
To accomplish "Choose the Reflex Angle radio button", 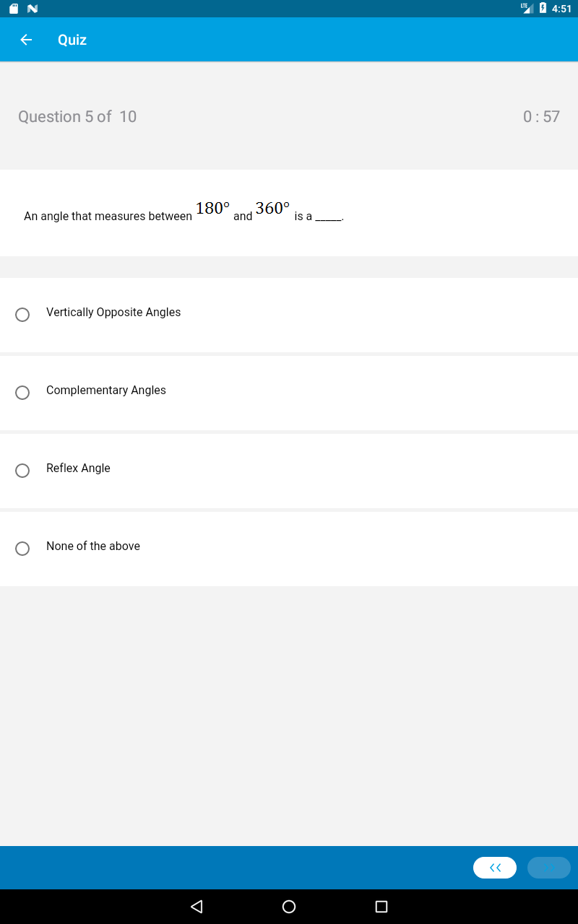I will [x=22, y=471].
